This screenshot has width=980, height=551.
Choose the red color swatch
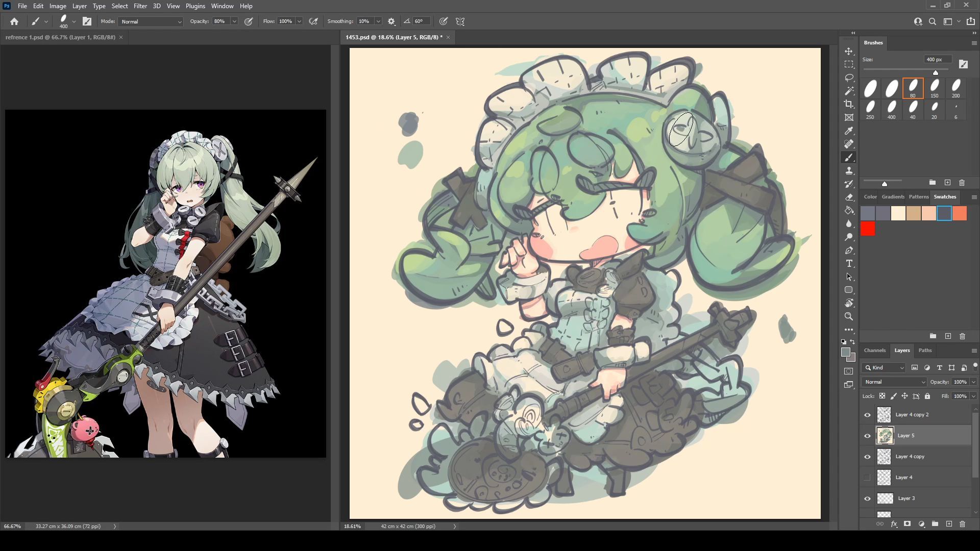(868, 229)
